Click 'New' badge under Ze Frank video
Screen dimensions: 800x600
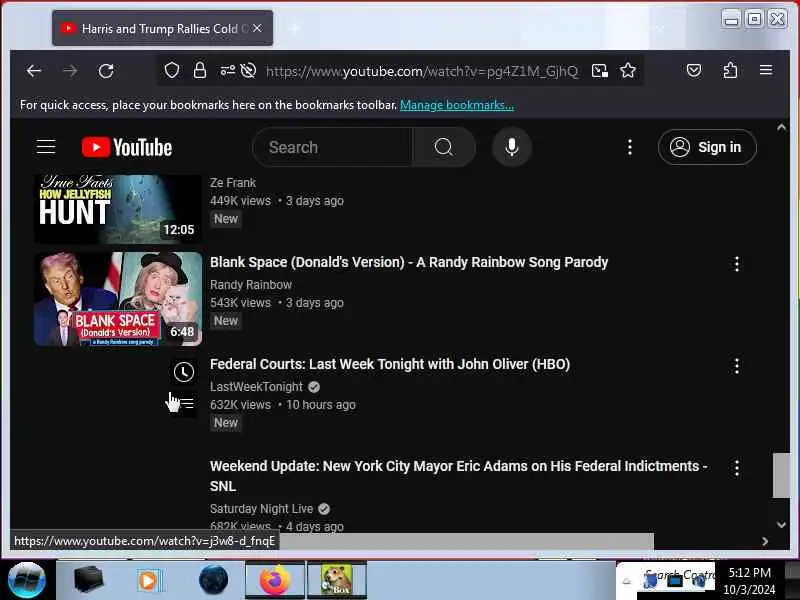[x=226, y=219]
